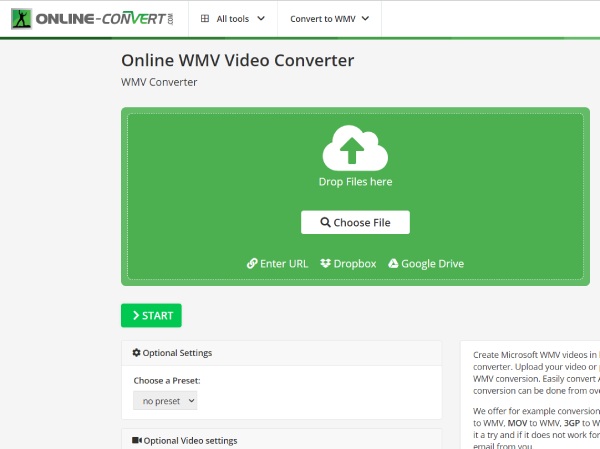
Task: Open the All tools menu
Action: [x=233, y=19]
